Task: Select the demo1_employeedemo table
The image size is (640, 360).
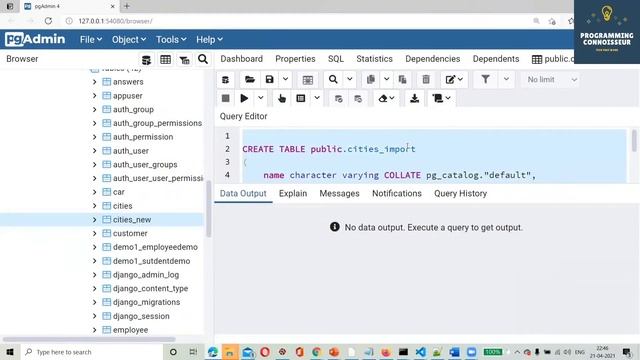Action: coord(155,247)
